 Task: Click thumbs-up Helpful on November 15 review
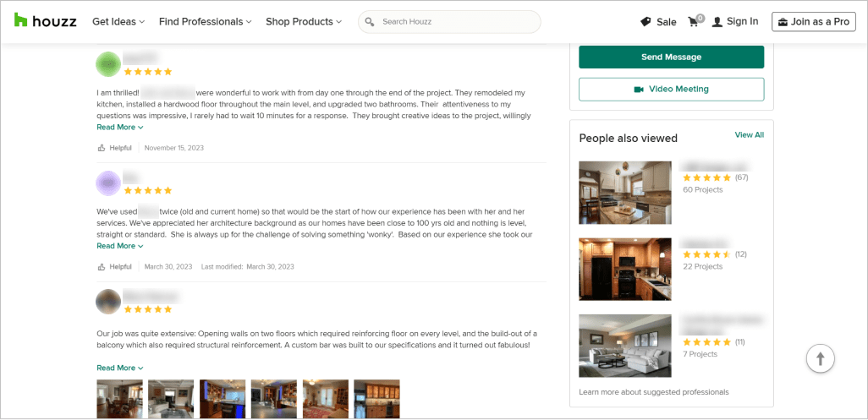pos(102,148)
